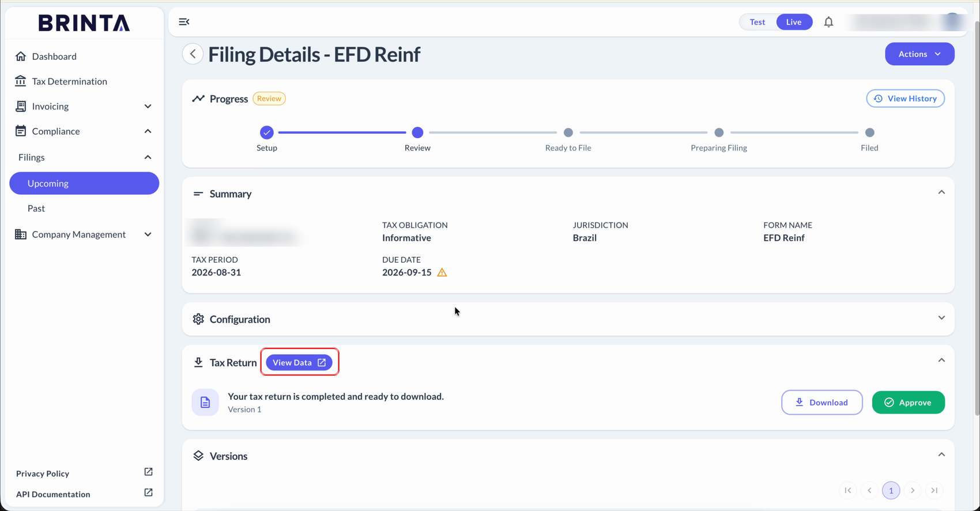Image resolution: width=980 pixels, height=511 pixels.
Task: Open notifications via the bell icon
Action: [x=828, y=22]
